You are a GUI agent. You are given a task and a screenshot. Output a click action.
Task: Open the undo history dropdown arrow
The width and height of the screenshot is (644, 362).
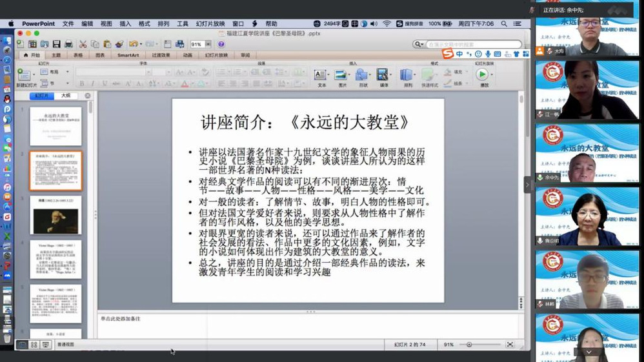140,45
